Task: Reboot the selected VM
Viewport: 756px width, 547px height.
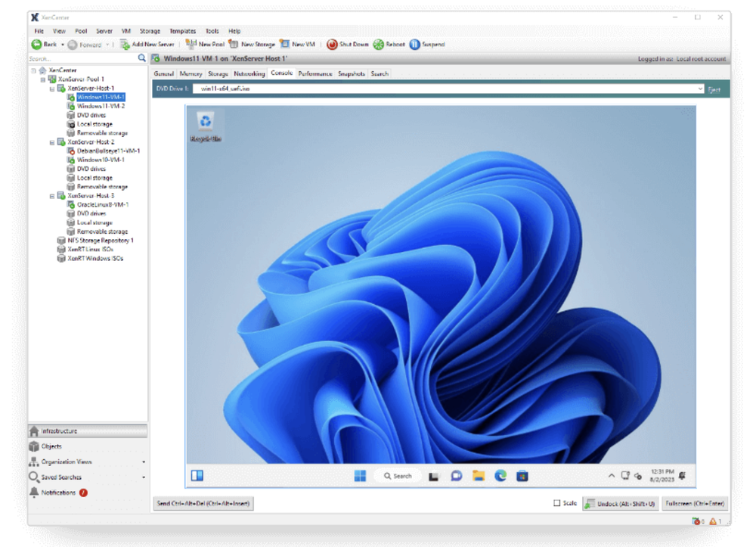Action: click(x=389, y=45)
